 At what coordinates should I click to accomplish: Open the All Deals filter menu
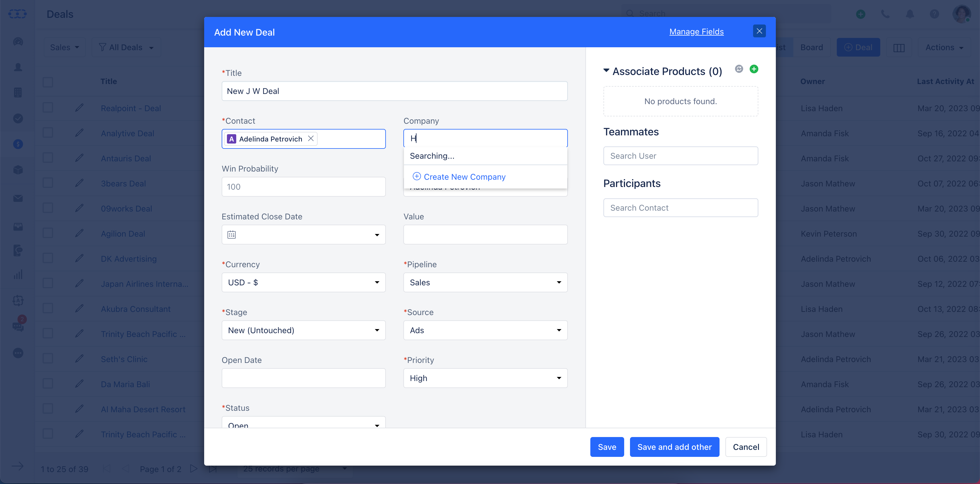click(126, 48)
